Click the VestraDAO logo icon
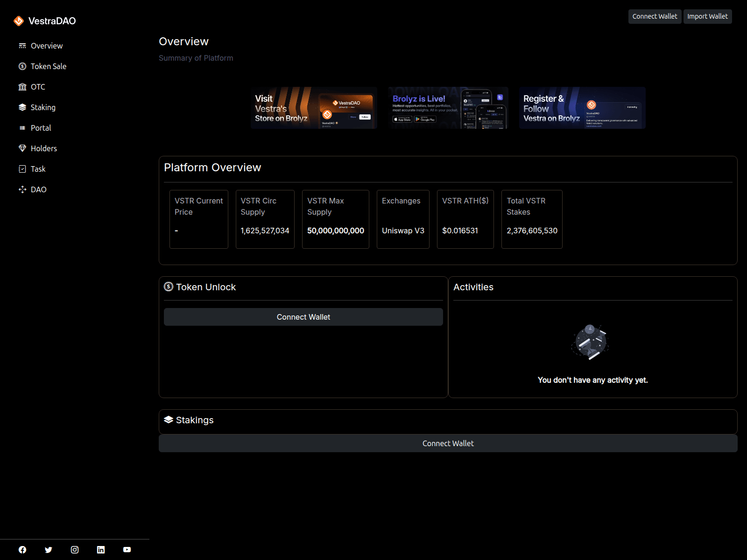The height and width of the screenshot is (560, 747). click(x=19, y=21)
